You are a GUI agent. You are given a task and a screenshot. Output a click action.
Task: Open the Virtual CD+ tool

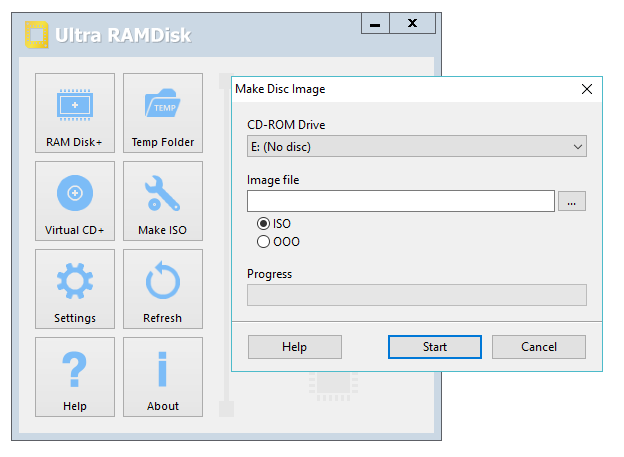point(75,201)
